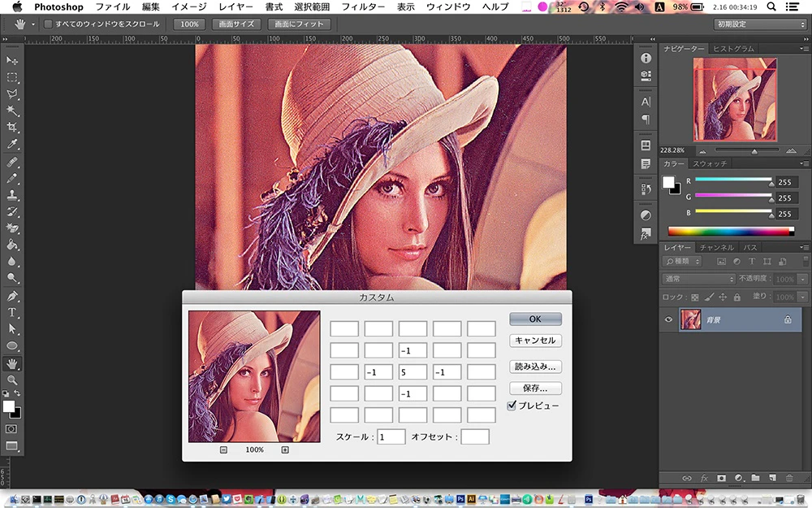Open the Info panel icon
Image resolution: width=812 pixels, height=508 pixels.
pyautogui.click(x=646, y=58)
